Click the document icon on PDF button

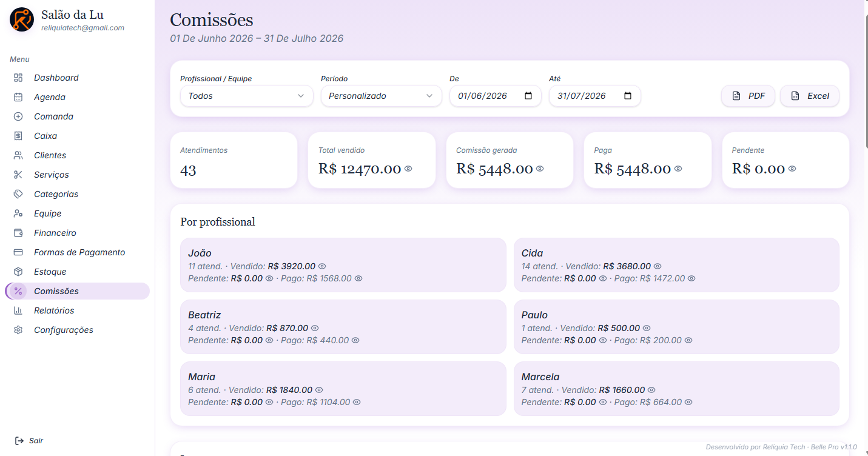pyautogui.click(x=736, y=96)
